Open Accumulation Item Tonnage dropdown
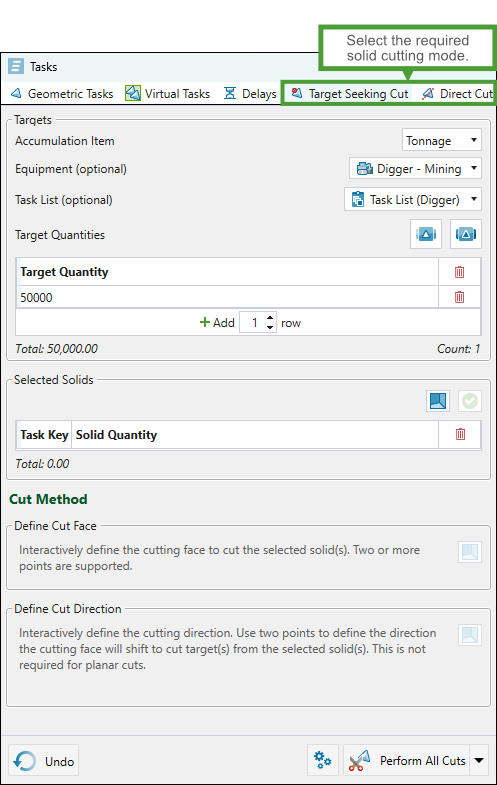 pyautogui.click(x=442, y=141)
